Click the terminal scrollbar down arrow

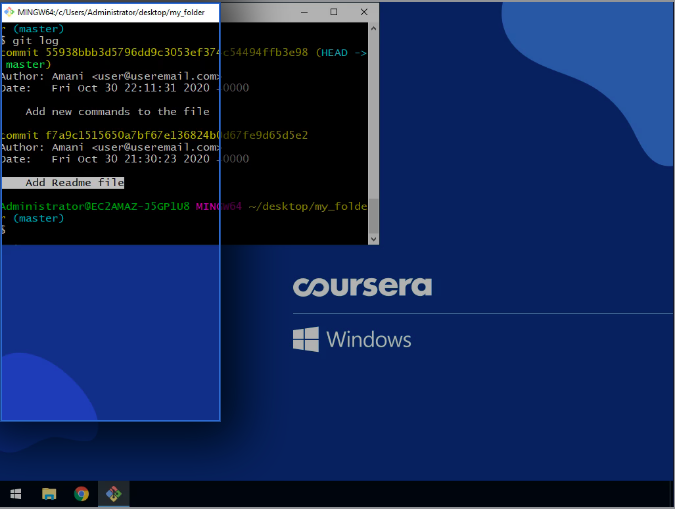373,239
